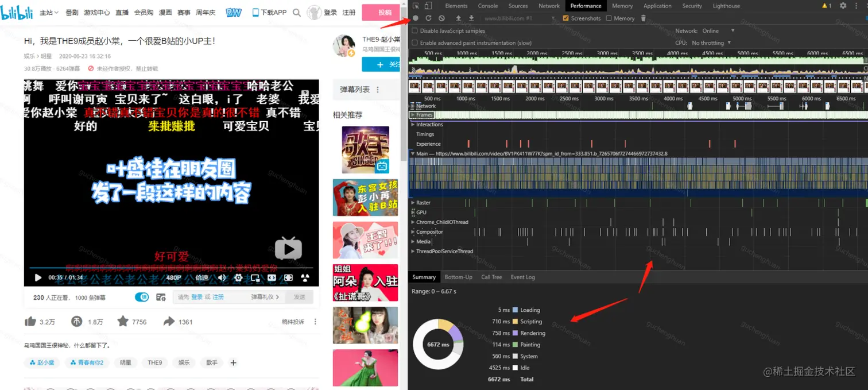Expand the Frames track
868x390 pixels.
coord(412,115)
